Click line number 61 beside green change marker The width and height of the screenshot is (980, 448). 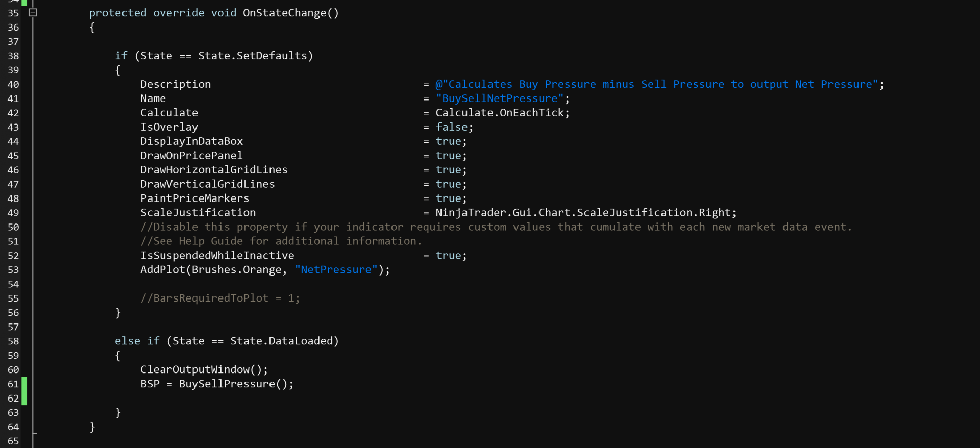click(13, 384)
